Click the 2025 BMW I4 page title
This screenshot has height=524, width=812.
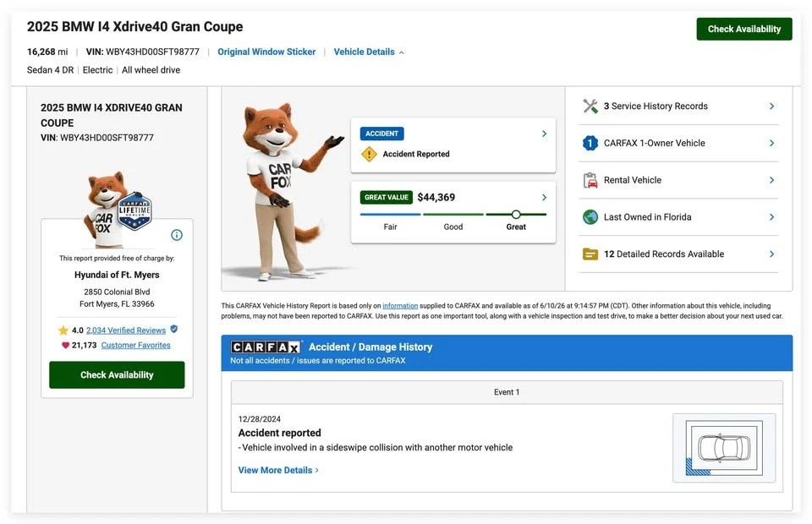click(134, 26)
